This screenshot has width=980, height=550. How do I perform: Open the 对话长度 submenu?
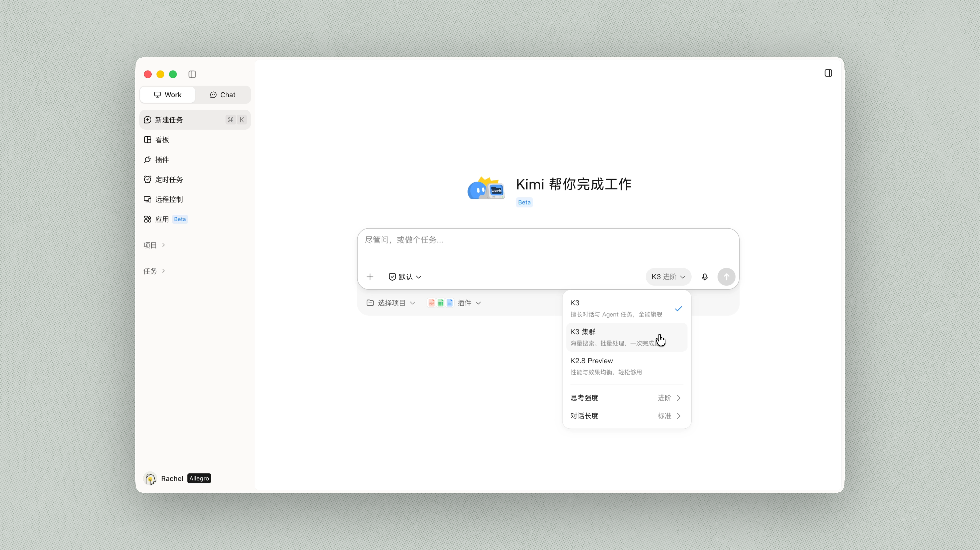point(627,416)
